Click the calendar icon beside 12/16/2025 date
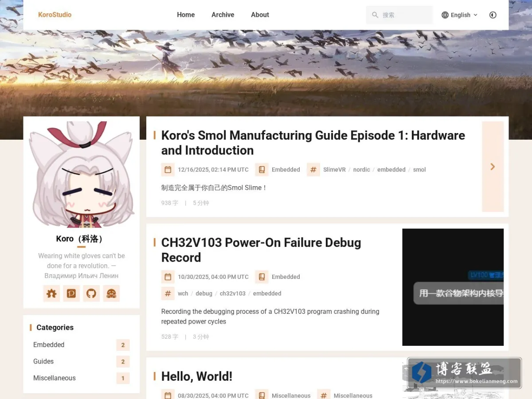This screenshot has height=399, width=532. click(x=168, y=169)
